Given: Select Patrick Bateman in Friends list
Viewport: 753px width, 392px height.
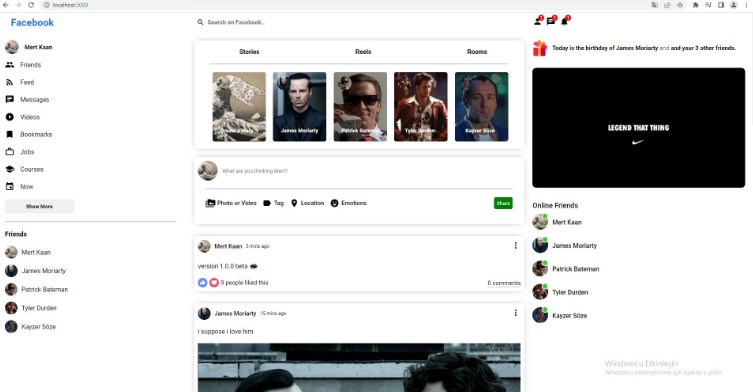Looking at the screenshot, I should [36, 289].
